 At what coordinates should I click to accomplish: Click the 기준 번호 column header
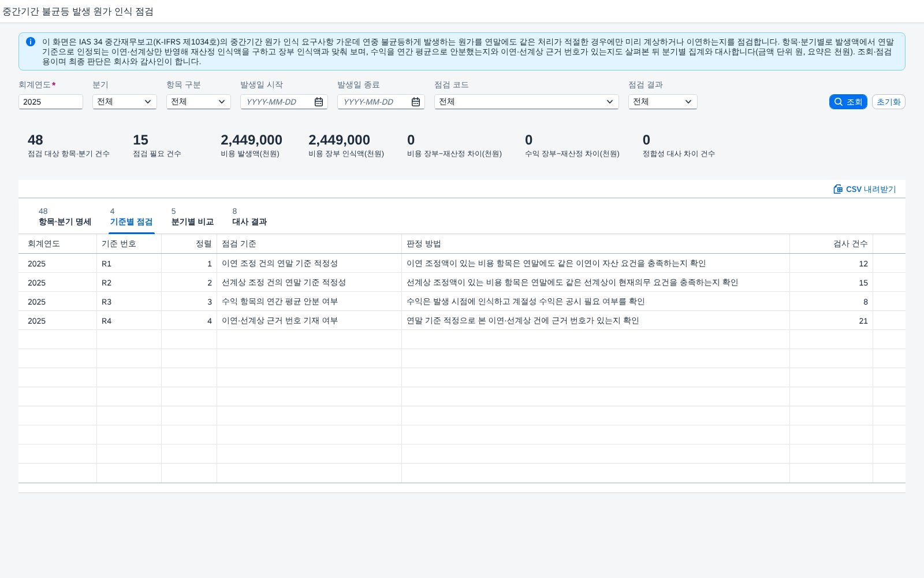pyautogui.click(x=129, y=244)
